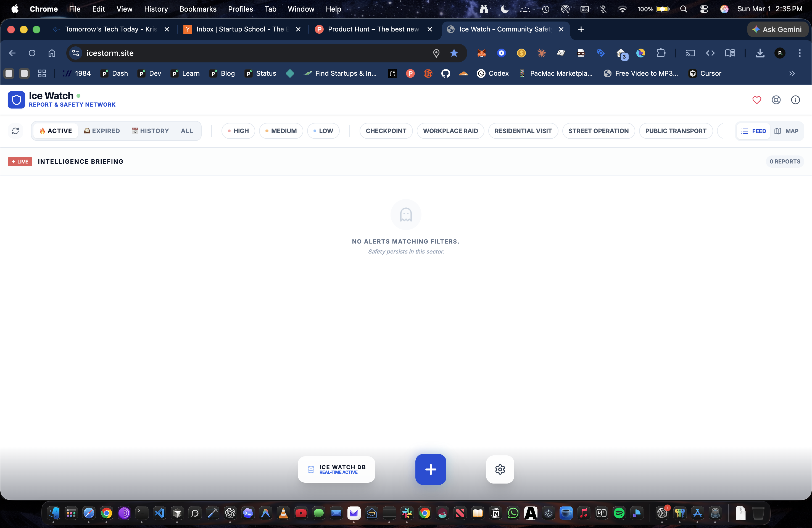The image size is (812, 528).
Task: Switch to MAP view
Action: tap(786, 131)
